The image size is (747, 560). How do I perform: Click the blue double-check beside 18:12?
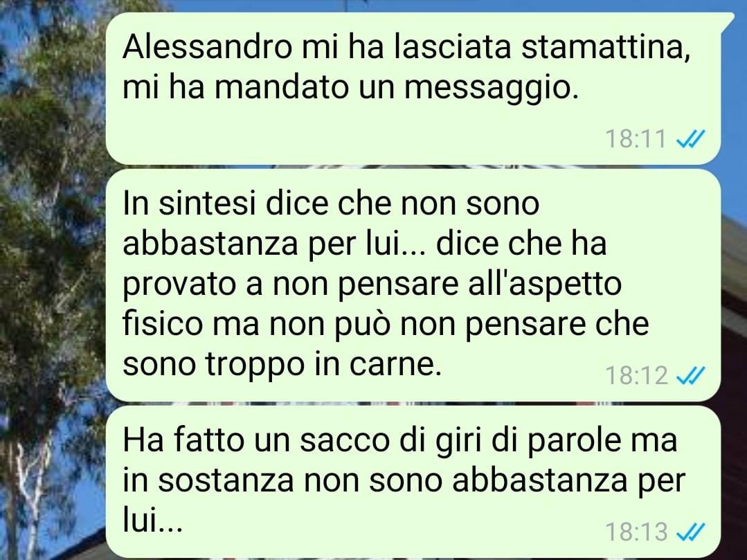coord(690,376)
